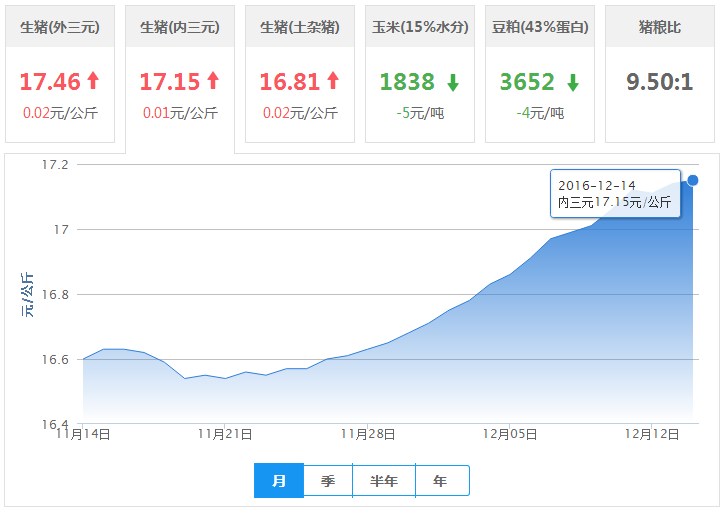The width and height of the screenshot is (725, 513).
Task: Click the 2016-12-14 price tooltip
Action: 615,194
